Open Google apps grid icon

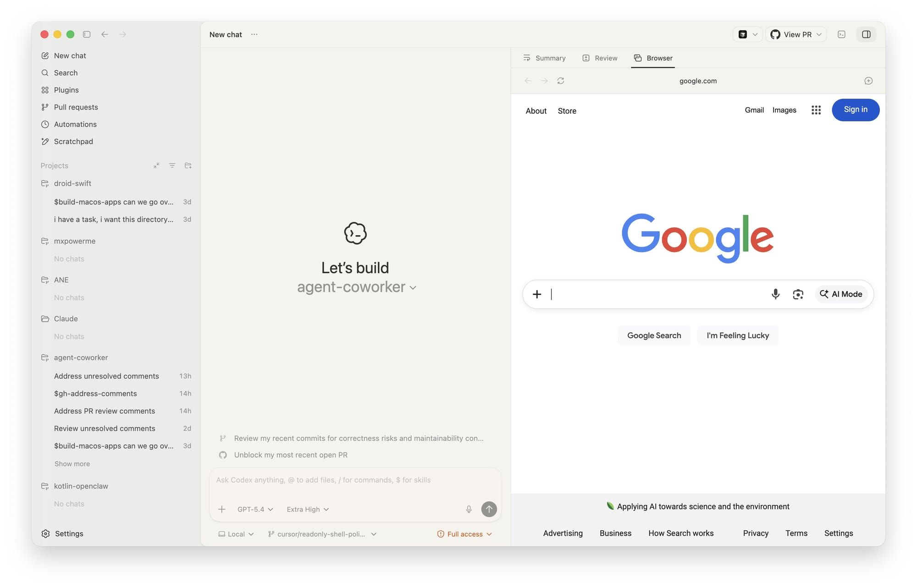816,110
